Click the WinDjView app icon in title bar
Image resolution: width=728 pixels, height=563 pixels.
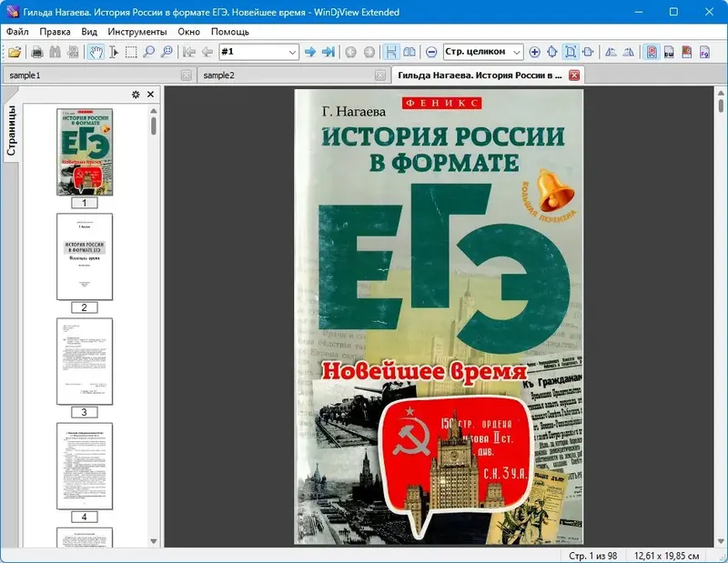13,12
